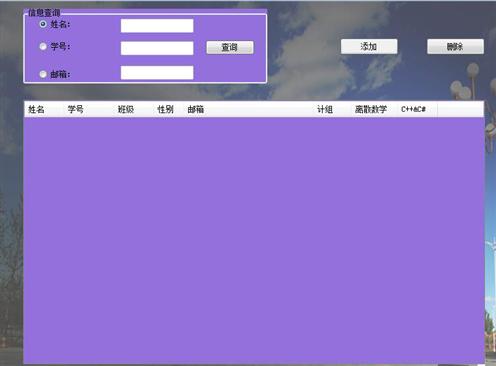The width and height of the screenshot is (496, 366).
Task: Click the 查询 search button
Action: (230, 47)
